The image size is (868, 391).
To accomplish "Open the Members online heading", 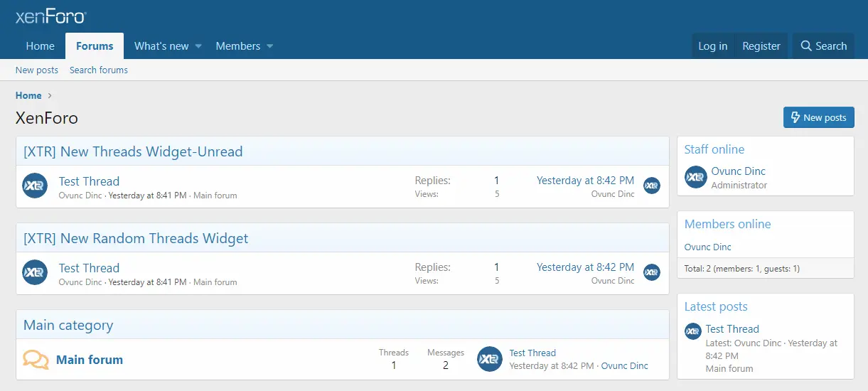I will [x=728, y=224].
